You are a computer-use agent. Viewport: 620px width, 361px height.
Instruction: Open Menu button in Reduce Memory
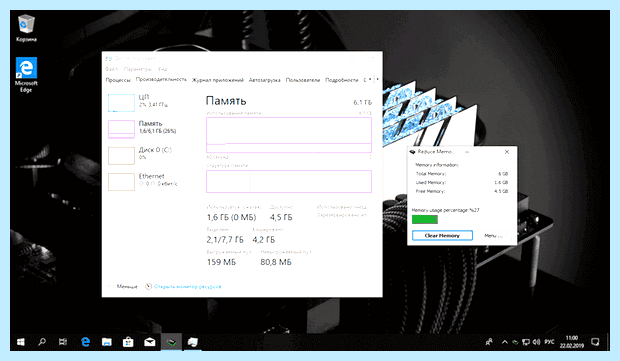pyautogui.click(x=493, y=235)
